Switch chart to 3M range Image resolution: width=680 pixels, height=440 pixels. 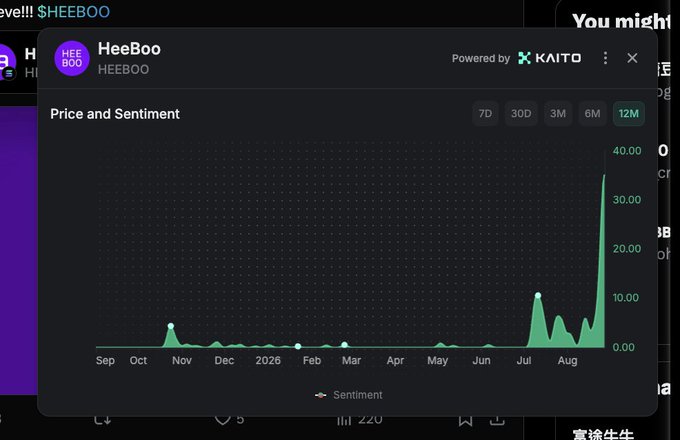click(558, 114)
